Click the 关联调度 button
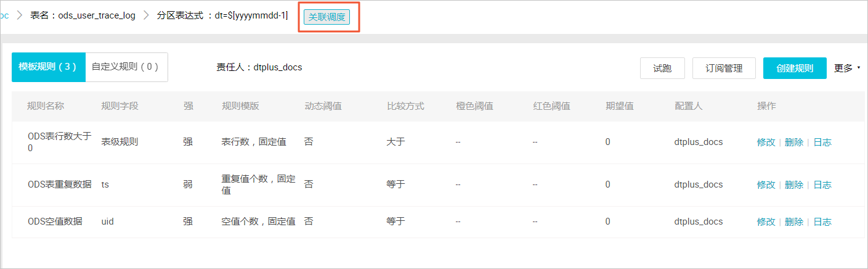 [x=327, y=17]
